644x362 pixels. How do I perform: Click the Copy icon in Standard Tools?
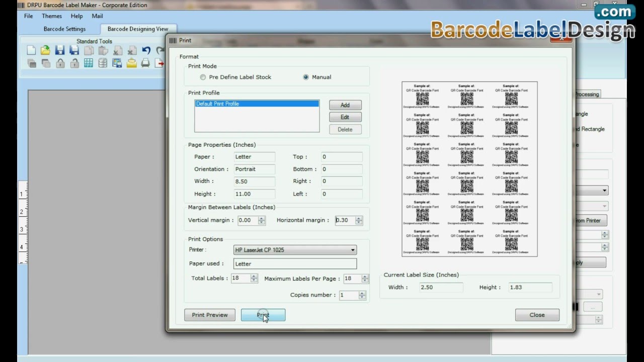coord(89,50)
